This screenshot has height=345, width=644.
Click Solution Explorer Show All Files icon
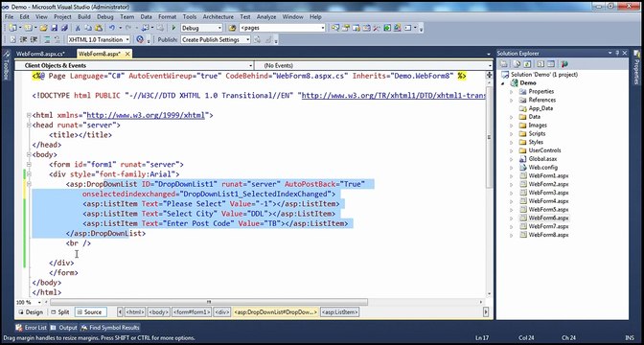(517, 64)
